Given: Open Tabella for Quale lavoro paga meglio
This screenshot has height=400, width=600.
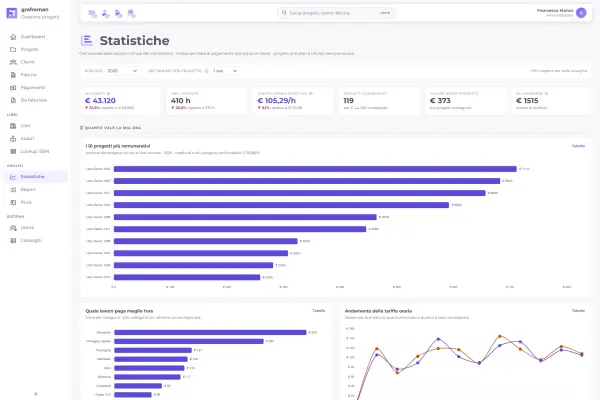Looking at the screenshot, I should click(x=319, y=311).
